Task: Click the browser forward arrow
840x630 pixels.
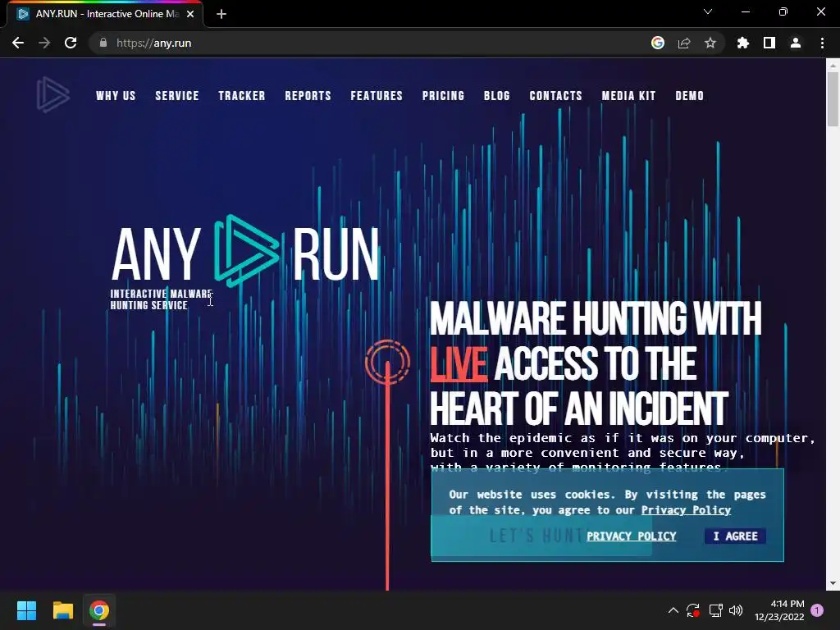Action: [x=44, y=43]
